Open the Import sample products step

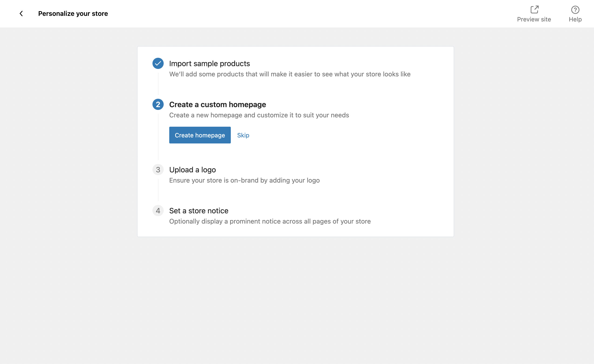pyautogui.click(x=210, y=63)
